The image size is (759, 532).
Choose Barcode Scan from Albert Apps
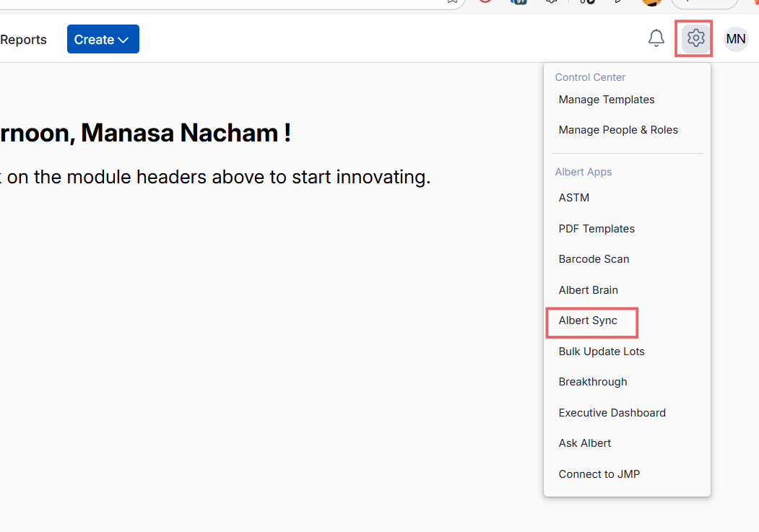pos(594,259)
